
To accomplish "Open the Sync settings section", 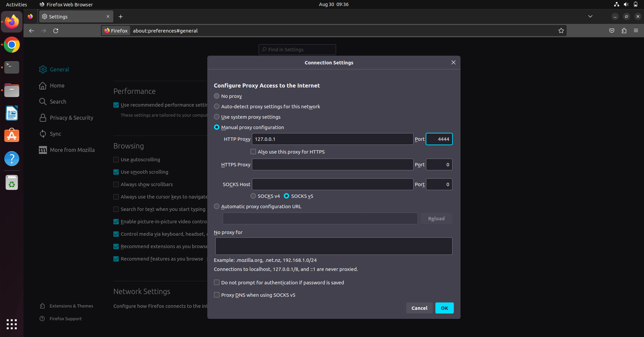I will point(56,134).
